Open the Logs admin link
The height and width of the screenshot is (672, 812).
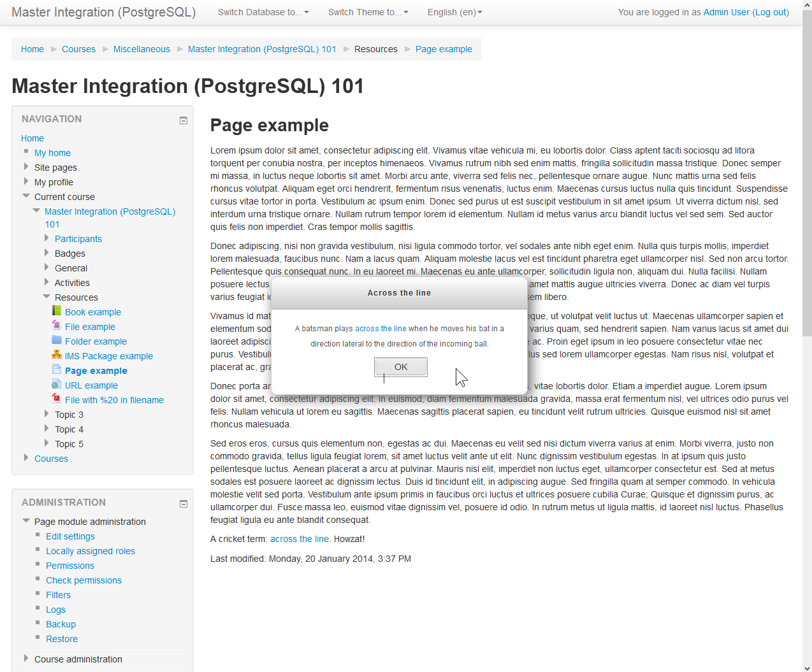point(55,610)
